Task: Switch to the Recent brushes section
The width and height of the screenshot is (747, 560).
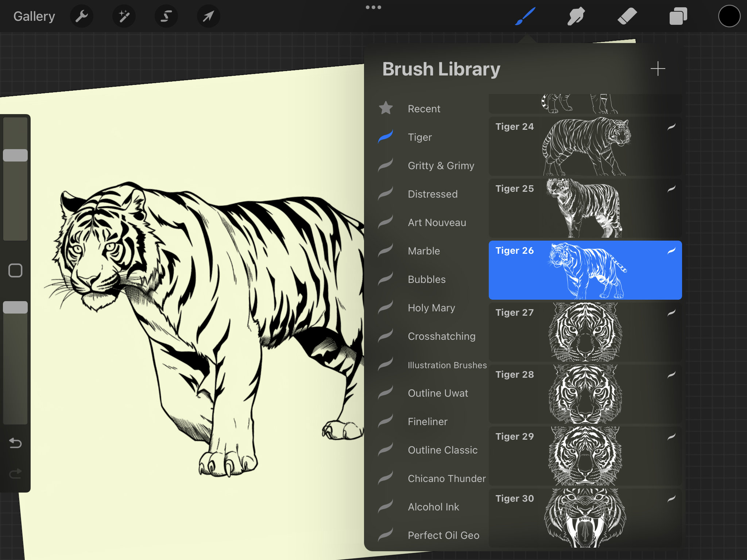Action: click(424, 108)
